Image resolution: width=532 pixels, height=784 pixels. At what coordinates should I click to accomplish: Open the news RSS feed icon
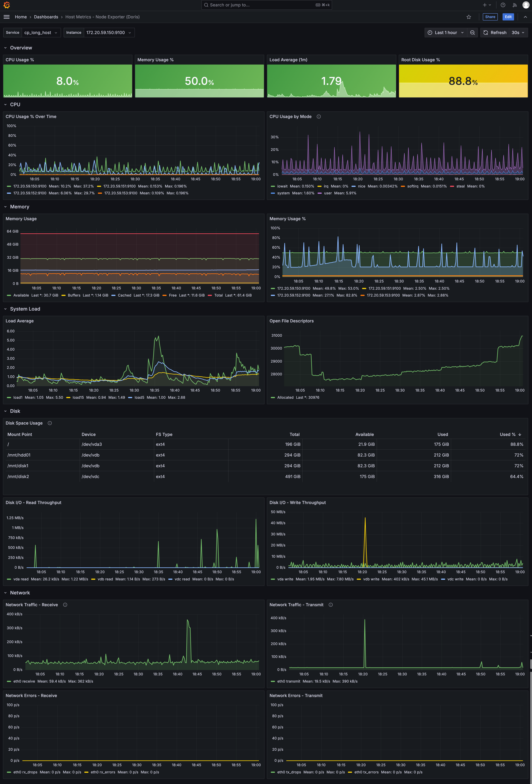(x=515, y=5)
